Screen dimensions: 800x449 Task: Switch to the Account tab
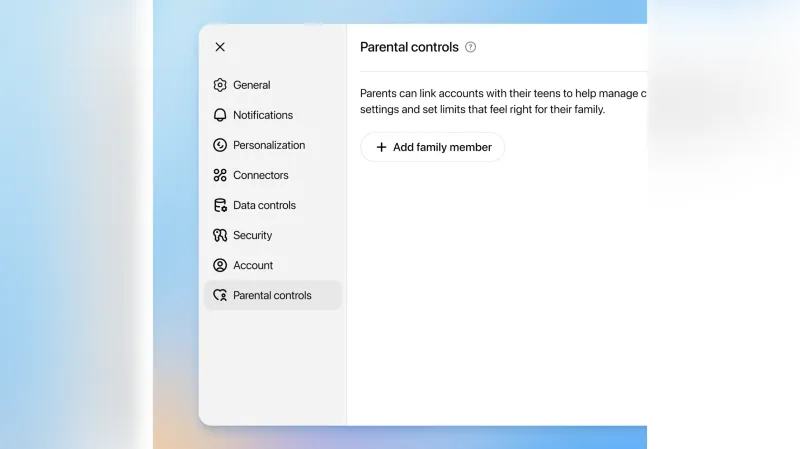[273, 265]
